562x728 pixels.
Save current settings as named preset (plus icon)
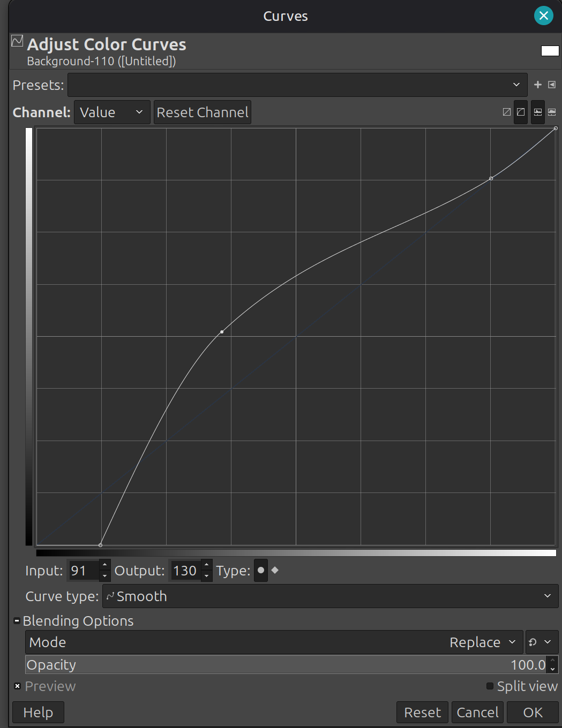[x=538, y=85]
